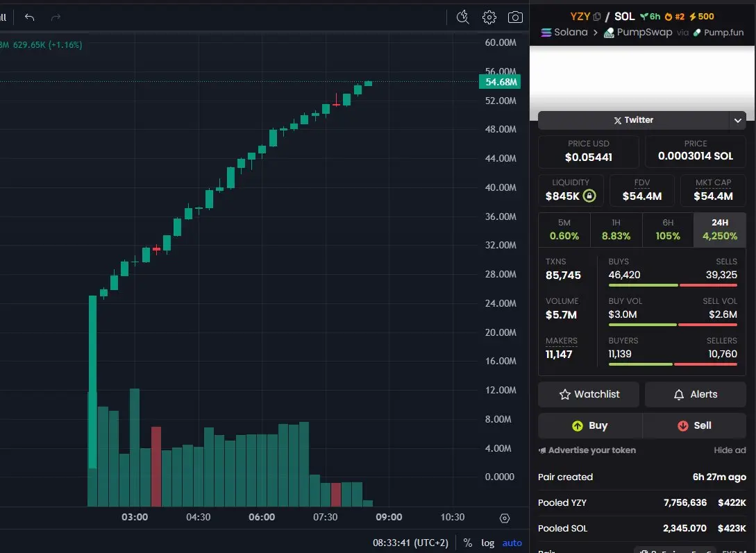Select the 24H timeframe stats tab

tap(720, 230)
